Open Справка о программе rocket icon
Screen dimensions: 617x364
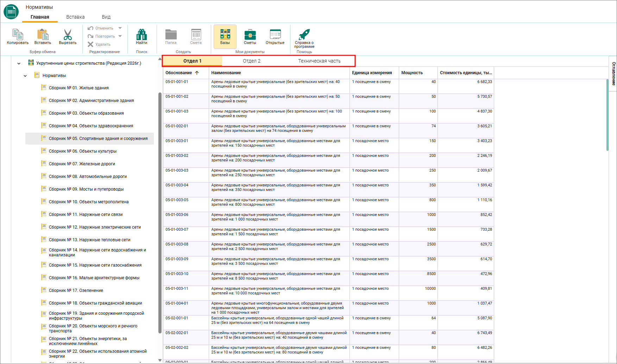tap(304, 38)
